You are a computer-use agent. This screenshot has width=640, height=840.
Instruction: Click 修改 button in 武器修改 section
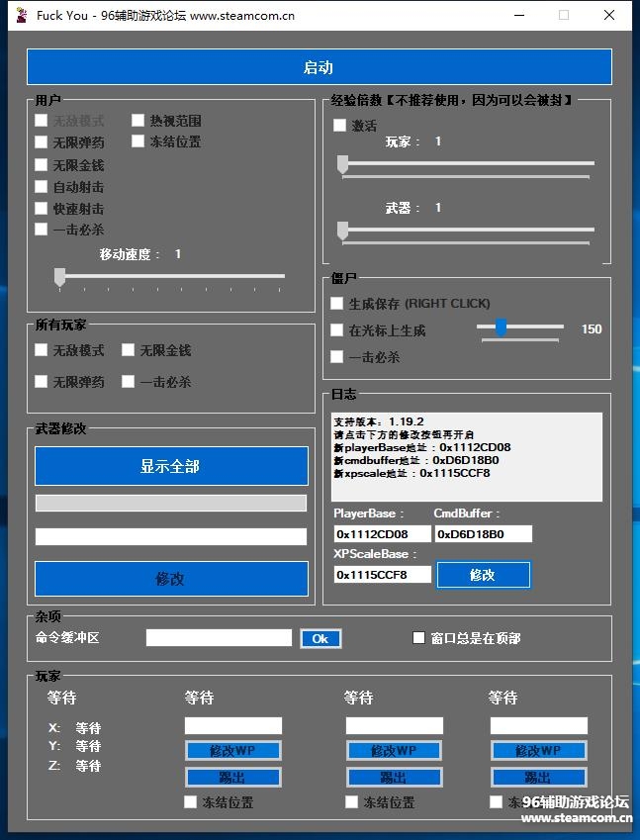pyautogui.click(x=171, y=579)
